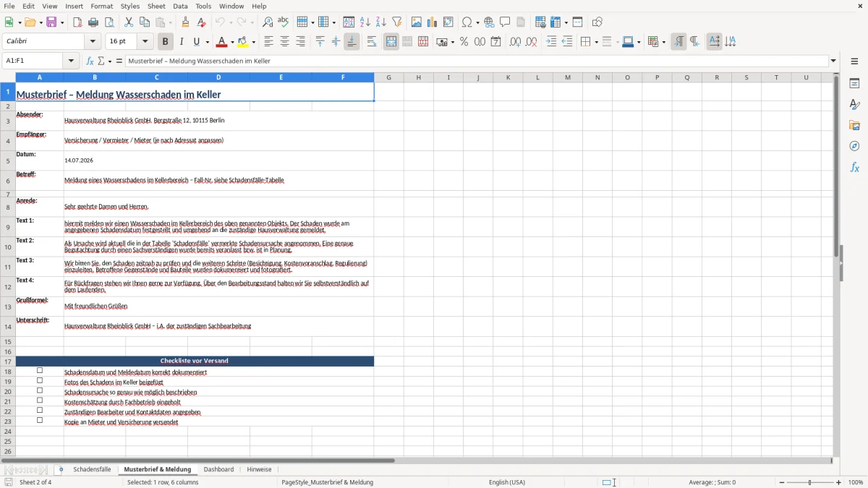The image size is (868, 488).
Task: Adjust the zoom slider handle
Action: tap(810, 482)
